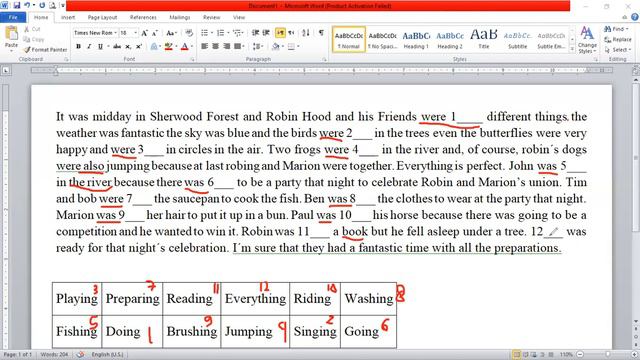Screen dimensions: 640x360
Task: Switch to the Insert tab
Action: 68,17
